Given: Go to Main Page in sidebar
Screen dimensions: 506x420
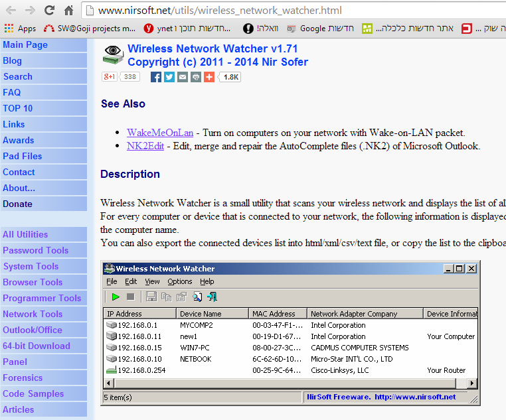Looking at the screenshot, I should coord(44,45).
